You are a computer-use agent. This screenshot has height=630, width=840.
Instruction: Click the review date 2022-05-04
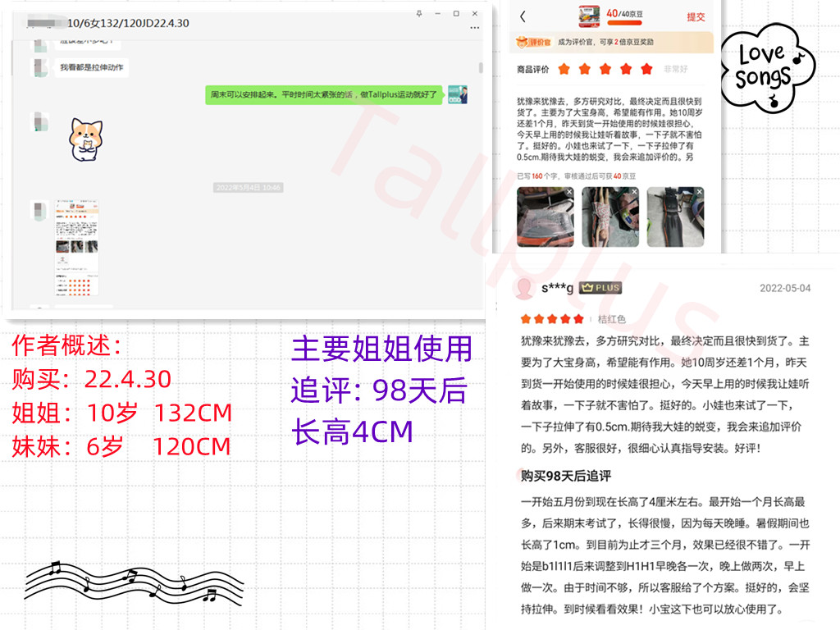785,288
